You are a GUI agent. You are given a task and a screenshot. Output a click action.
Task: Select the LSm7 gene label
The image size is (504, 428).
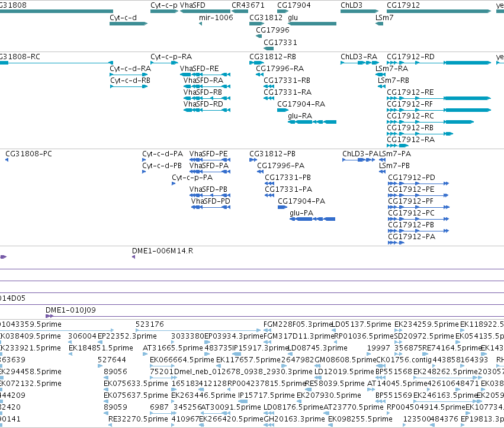click(x=384, y=18)
